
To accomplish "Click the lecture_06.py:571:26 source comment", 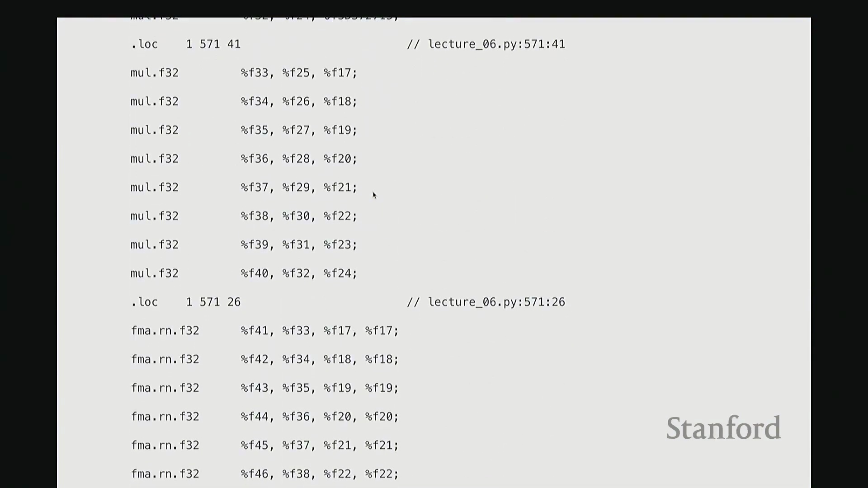I will tap(486, 302).
